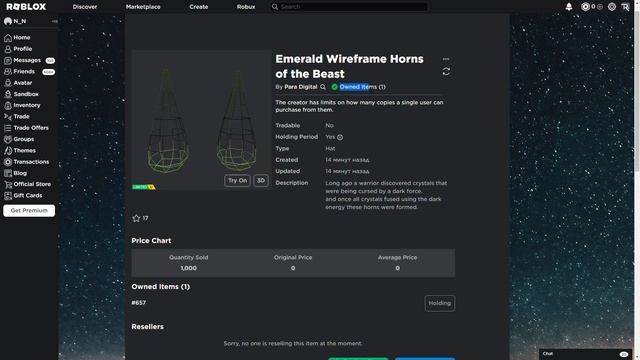
Task: Open the Marketplace page
Action: 143,7
